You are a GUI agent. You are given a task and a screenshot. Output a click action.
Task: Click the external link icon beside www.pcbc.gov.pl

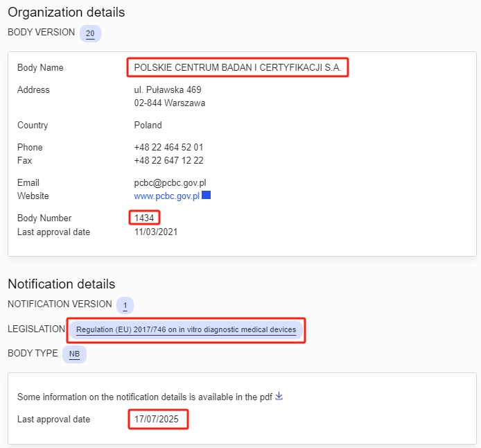pos(206,195)
